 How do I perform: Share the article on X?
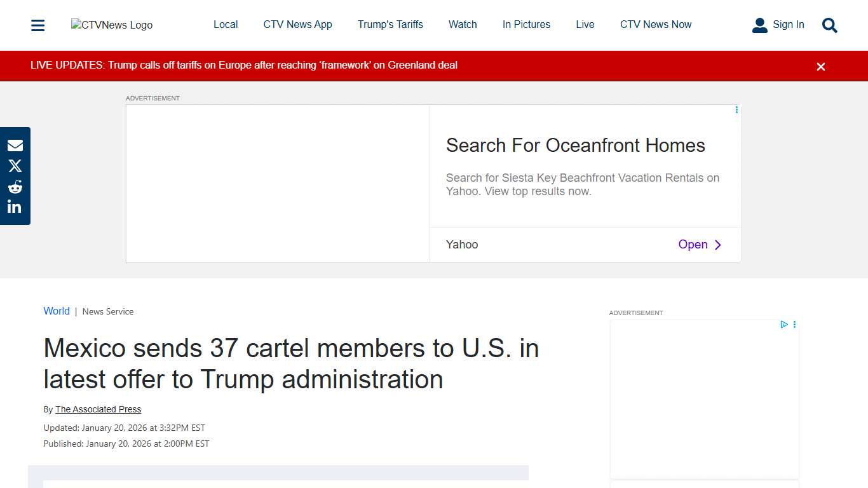click(x=15, y=166)
